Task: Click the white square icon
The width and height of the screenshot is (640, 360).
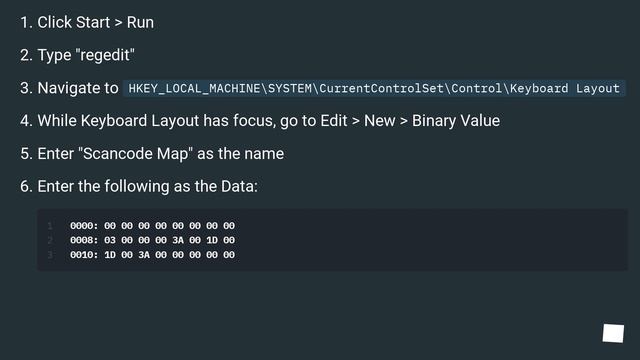Action: [x=613, y=333]
